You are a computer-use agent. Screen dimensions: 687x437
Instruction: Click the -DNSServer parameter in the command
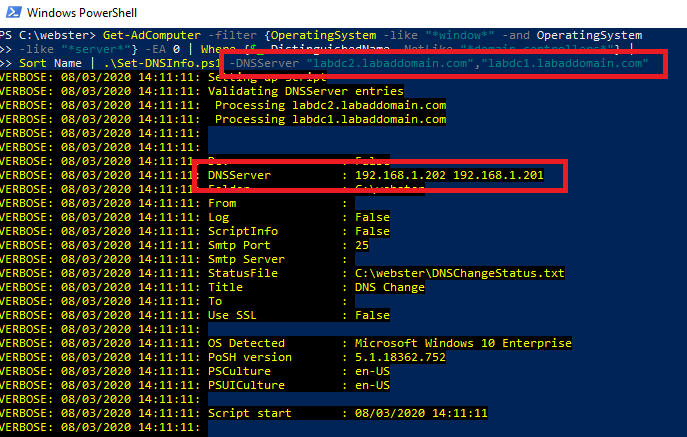tap(264, 64)
